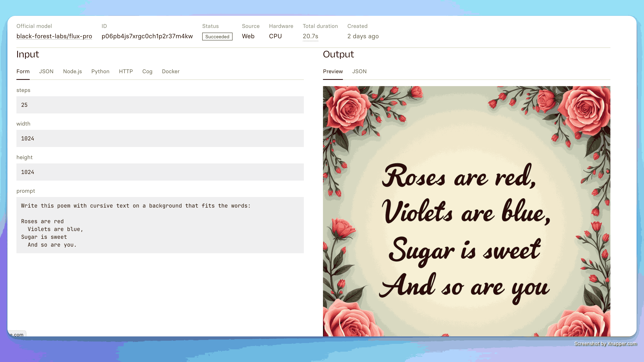Switch to the output JSON tab
644x362 pixels.
[359, 71]
